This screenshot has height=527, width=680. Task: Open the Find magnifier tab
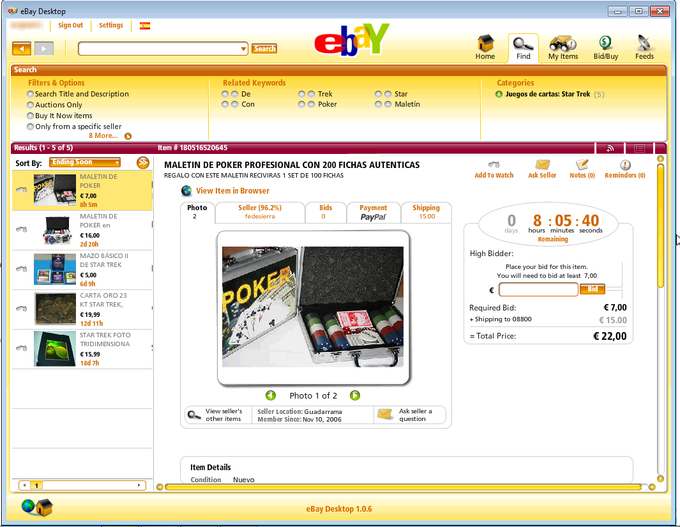[523, 47]
